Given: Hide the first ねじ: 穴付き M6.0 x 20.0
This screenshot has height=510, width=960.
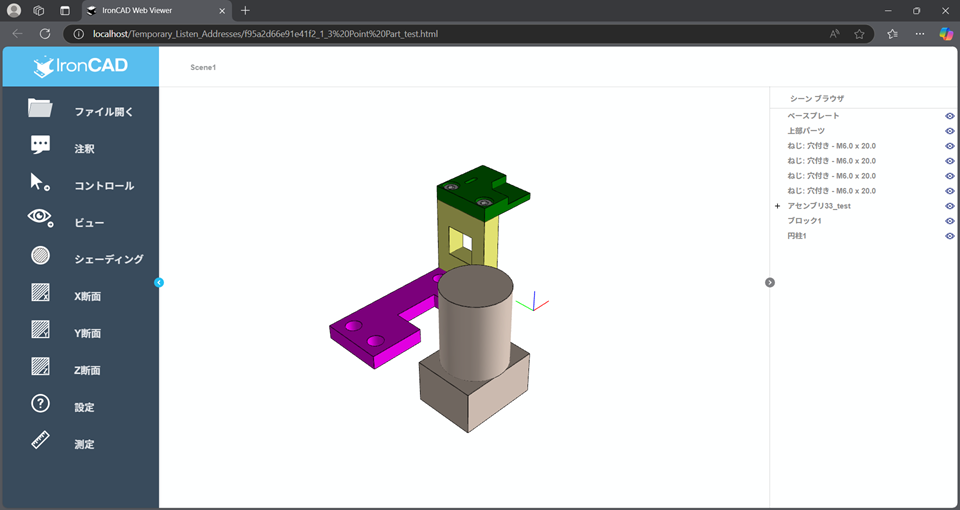Looking at the screenshot, I should pyautogui.click(x=950, y=146).
